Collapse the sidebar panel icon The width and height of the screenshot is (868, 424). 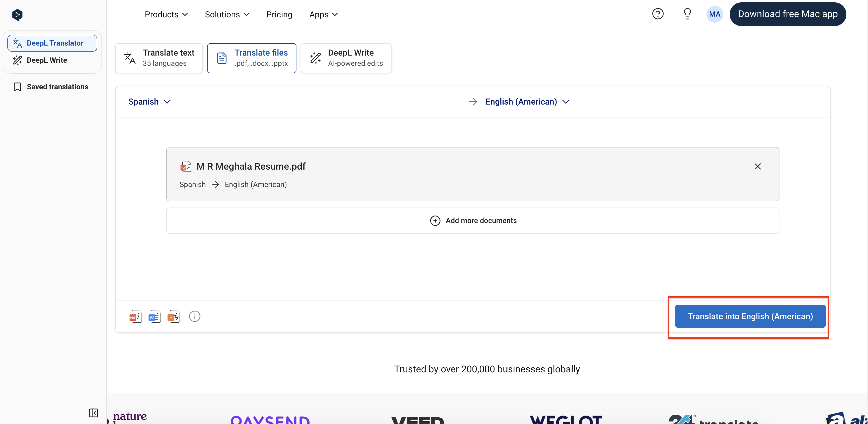[x=93, y=413]
